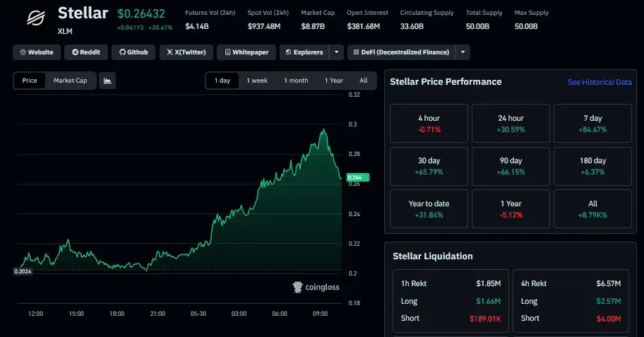Select the 1 week timeframe tab
This screenshot has height=337, width=644.
257,81
